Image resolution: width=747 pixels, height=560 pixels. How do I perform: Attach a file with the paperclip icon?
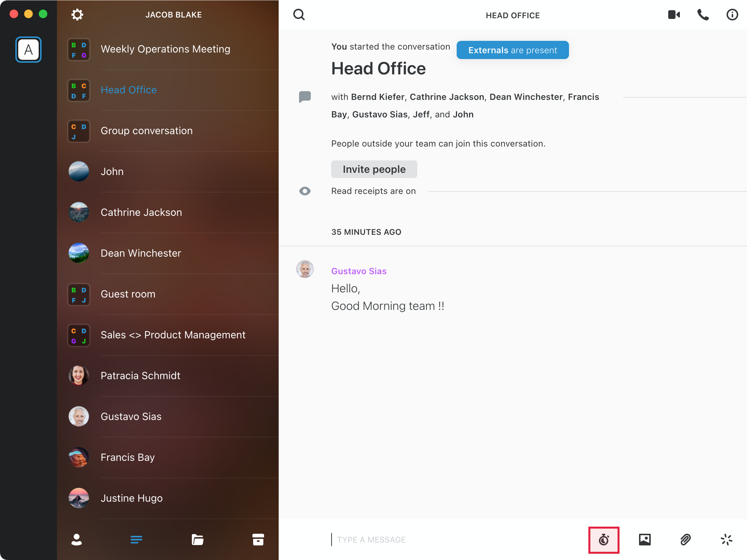686,540
